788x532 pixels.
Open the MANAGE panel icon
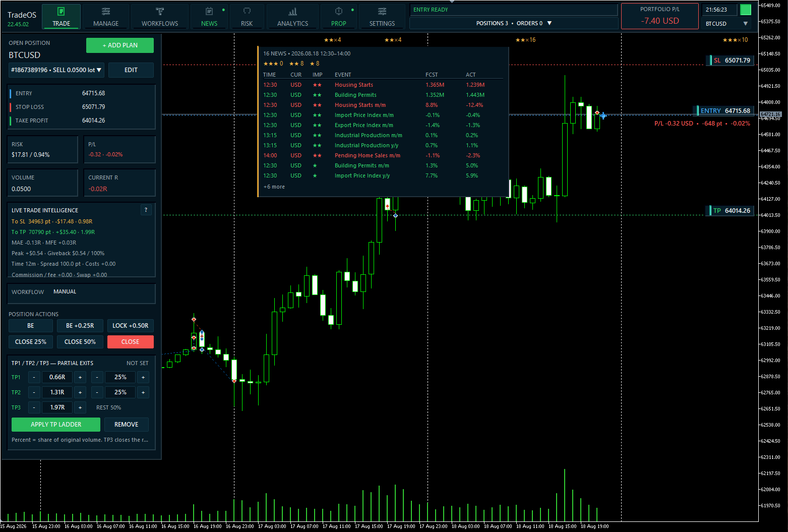(x=106, y=12)
